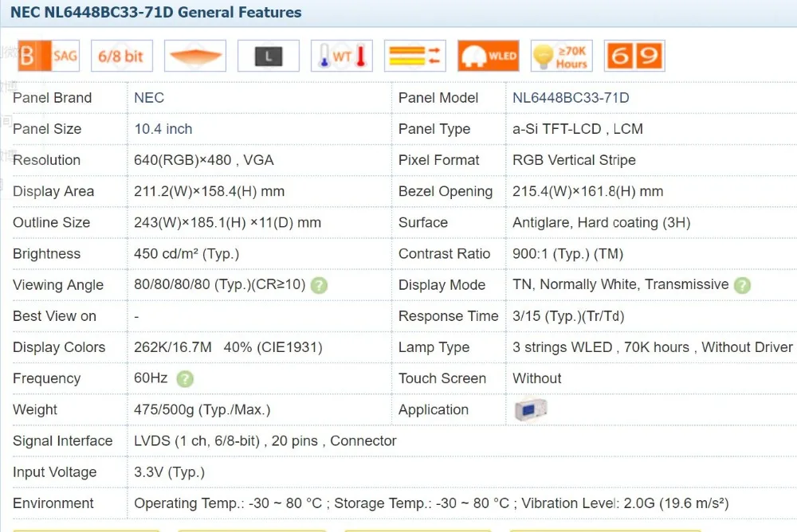Click the Input Voltage label
Screen dimensions: 797x532
pos(54,472)
